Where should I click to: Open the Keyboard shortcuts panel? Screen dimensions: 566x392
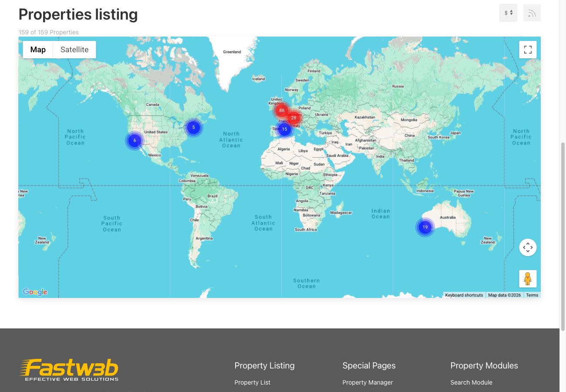464,295
